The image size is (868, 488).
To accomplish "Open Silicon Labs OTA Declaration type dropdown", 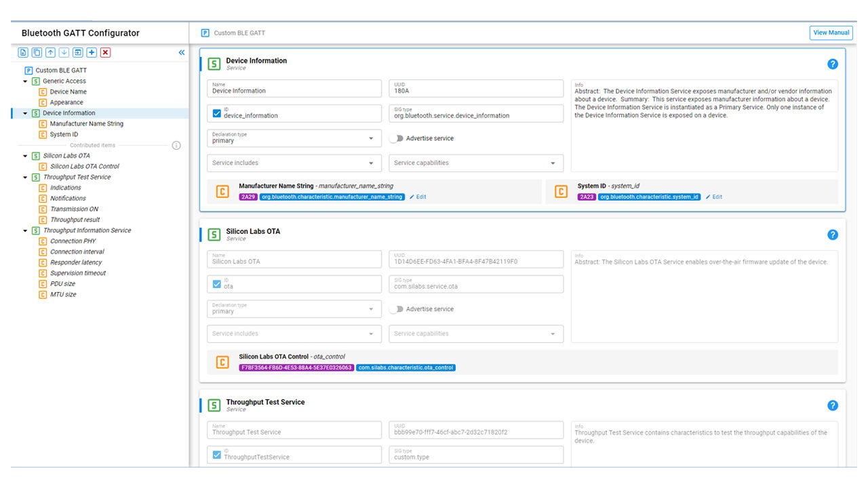I will coord(294,309).
